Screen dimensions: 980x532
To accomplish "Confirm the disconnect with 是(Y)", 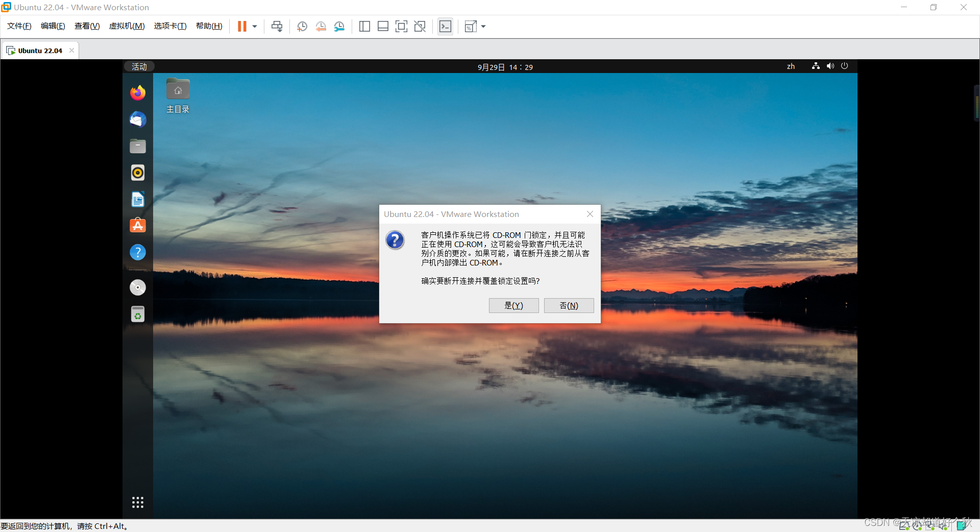I will (513, 305).
